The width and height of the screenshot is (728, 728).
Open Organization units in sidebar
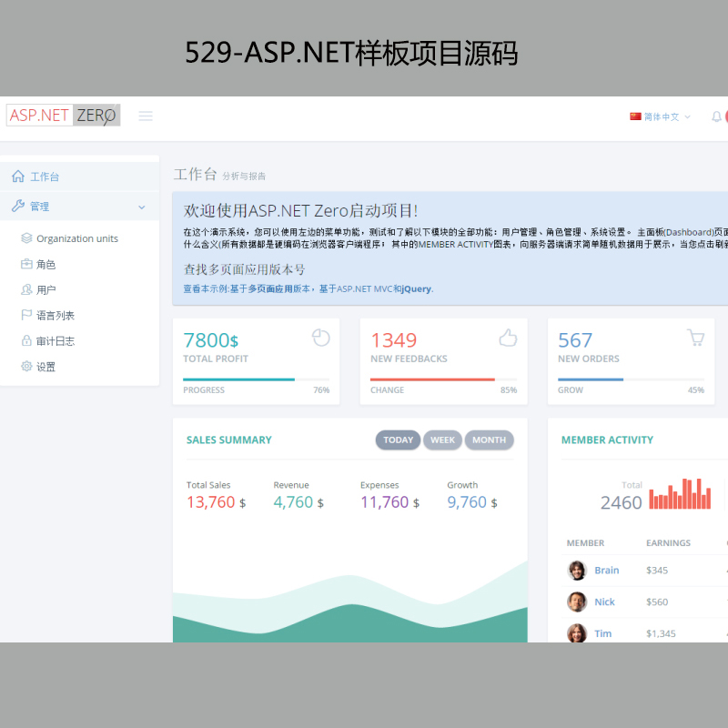coord(76,238)
